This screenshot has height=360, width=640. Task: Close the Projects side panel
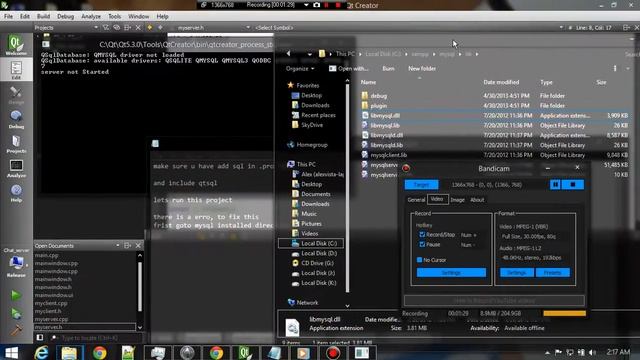[138, 27]
